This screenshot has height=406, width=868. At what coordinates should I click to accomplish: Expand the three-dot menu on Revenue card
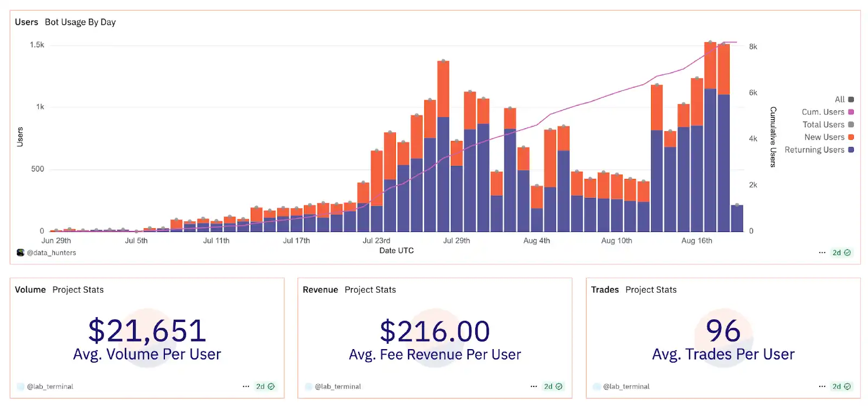[x=534, y=386]
